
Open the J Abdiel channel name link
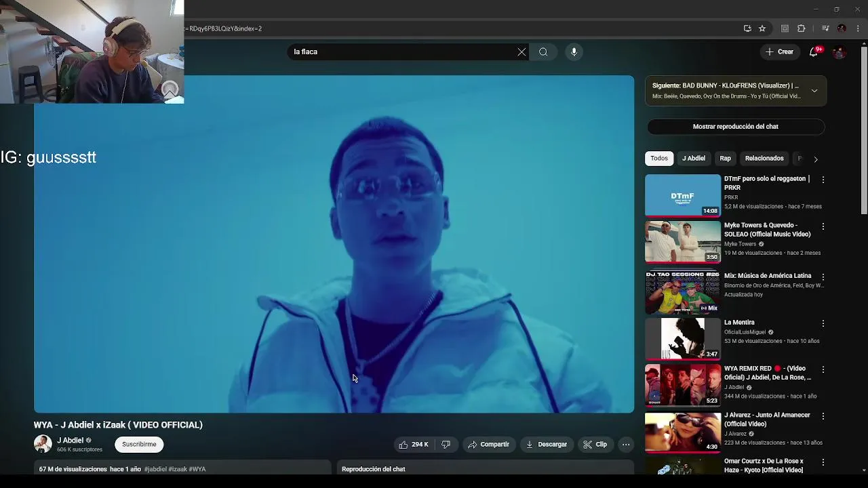click(x=70, y=441)
